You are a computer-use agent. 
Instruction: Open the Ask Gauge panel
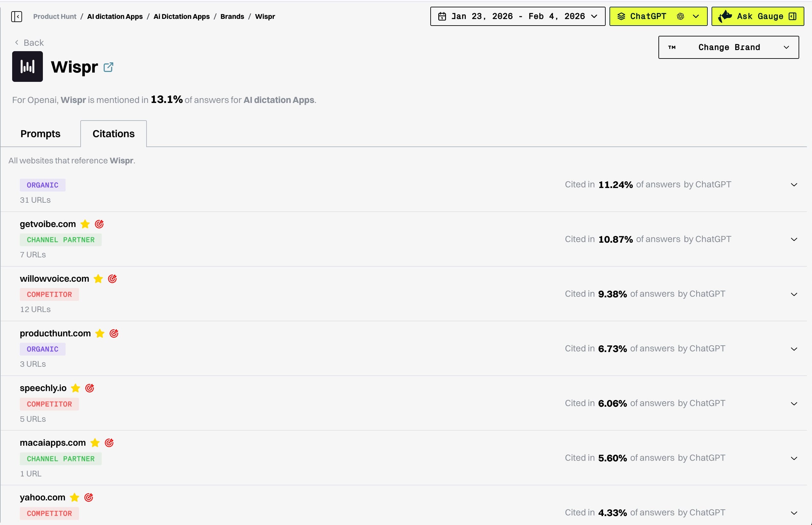(757, 16)
